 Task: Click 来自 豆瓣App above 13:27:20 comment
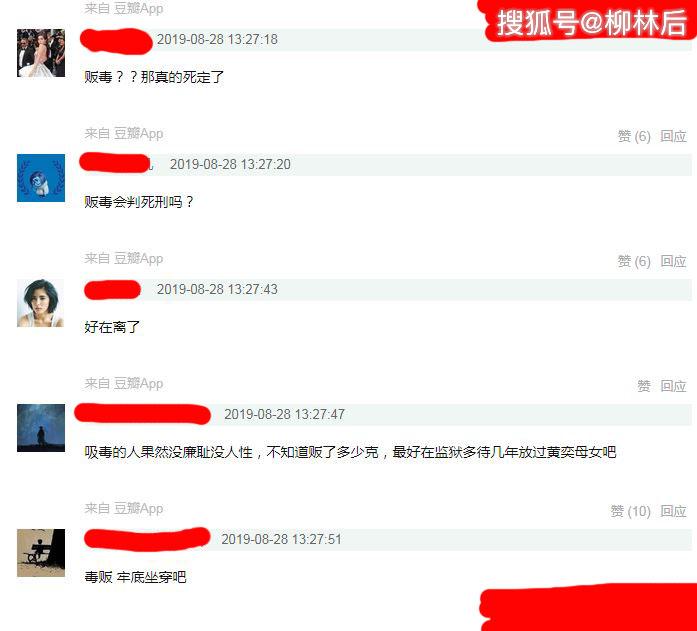tap(124, 133)
